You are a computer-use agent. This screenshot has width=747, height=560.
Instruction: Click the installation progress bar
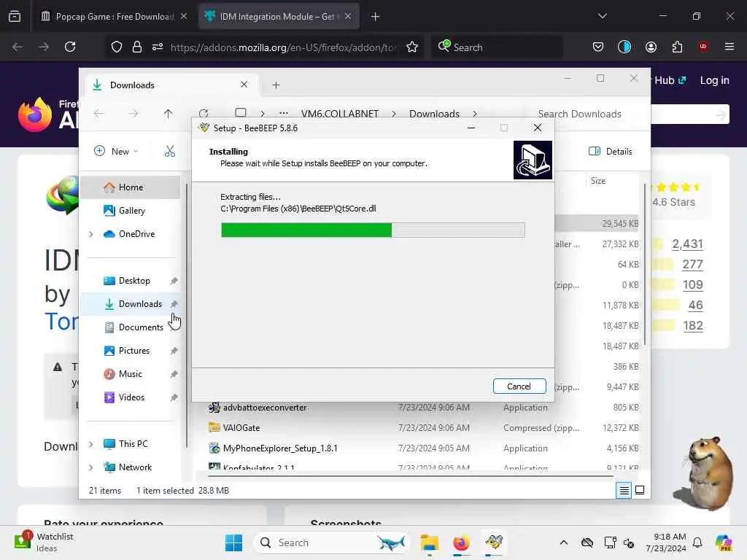point(373,230)
